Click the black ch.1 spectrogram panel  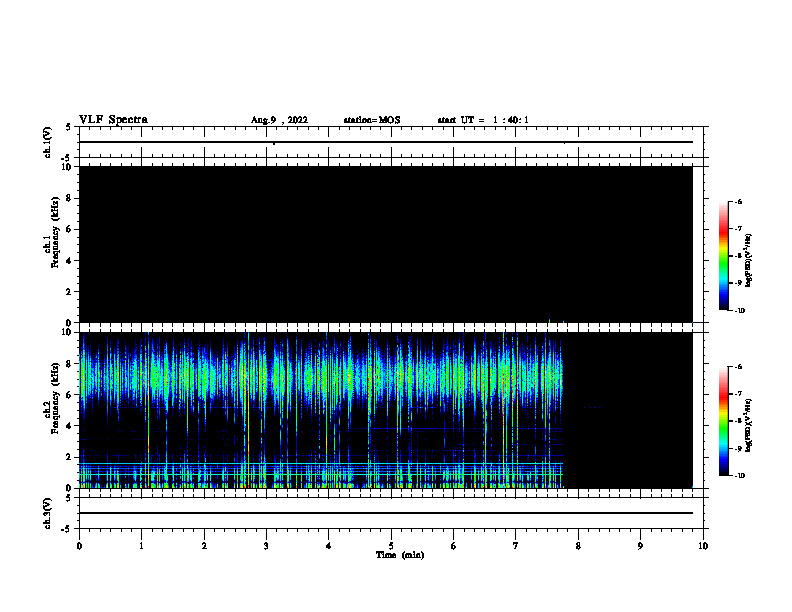pos(386,244)
